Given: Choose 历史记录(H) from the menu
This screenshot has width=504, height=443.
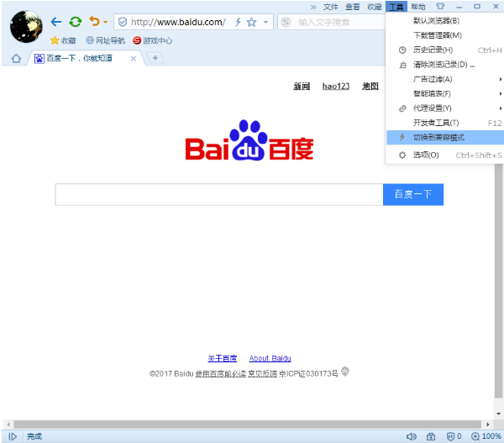Looking at the screenshot, I should point(444,50).
